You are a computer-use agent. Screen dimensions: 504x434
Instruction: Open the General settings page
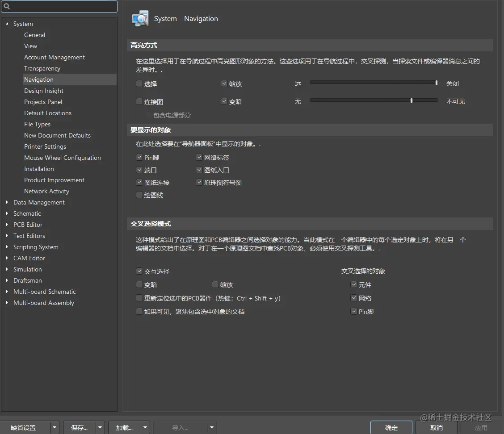coord(34,35)
